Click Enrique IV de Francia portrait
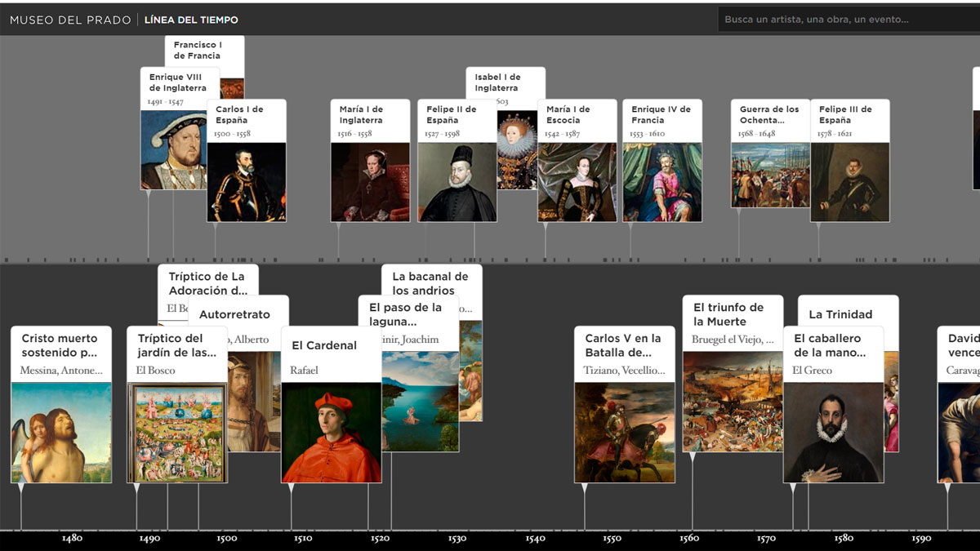This screenshot has width=980, height=551. [661, 181]
